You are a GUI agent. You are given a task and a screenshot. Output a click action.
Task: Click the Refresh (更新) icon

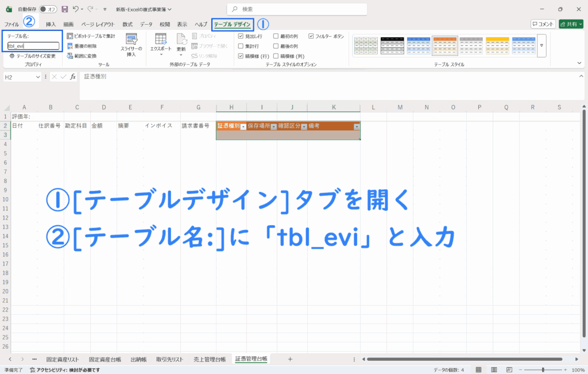181,43
